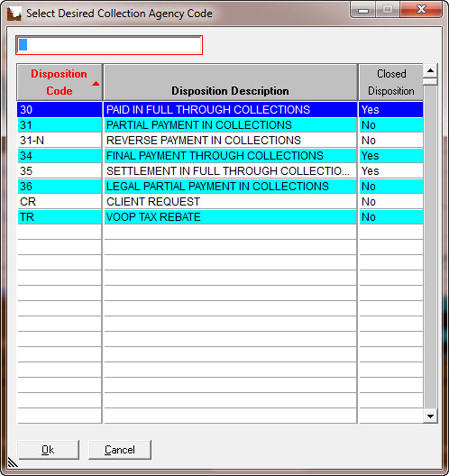Click the sort arrow on Disposition Code
This screenshot has height=476, width=449.
click(x=96, y=84)
